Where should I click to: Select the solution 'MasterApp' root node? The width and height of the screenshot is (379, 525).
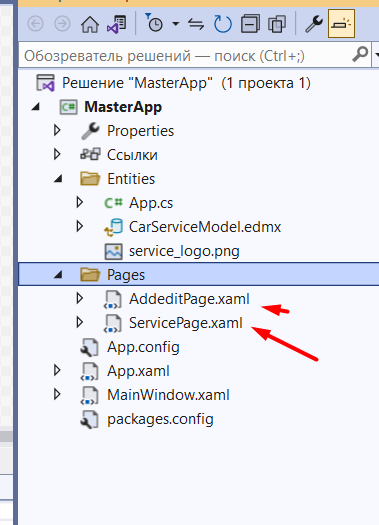tap(186, 83)
